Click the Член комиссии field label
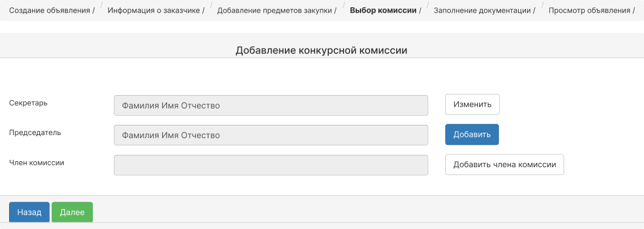 click(36, 162)
